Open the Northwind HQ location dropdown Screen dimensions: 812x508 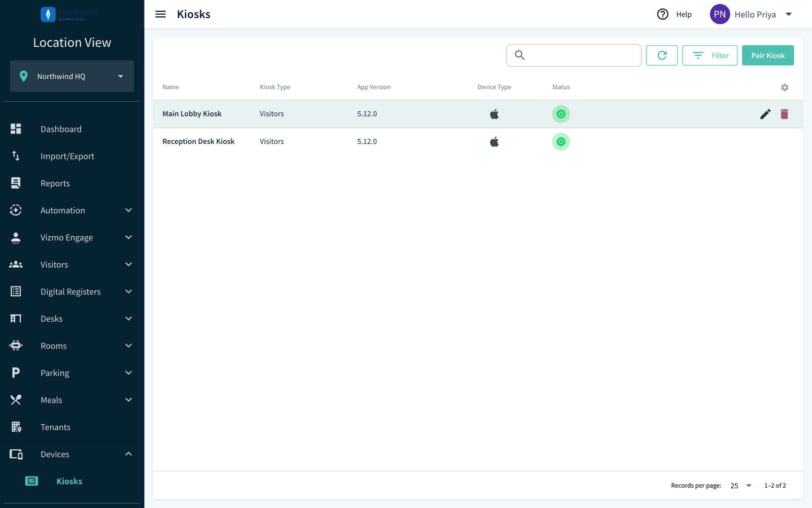72,76
